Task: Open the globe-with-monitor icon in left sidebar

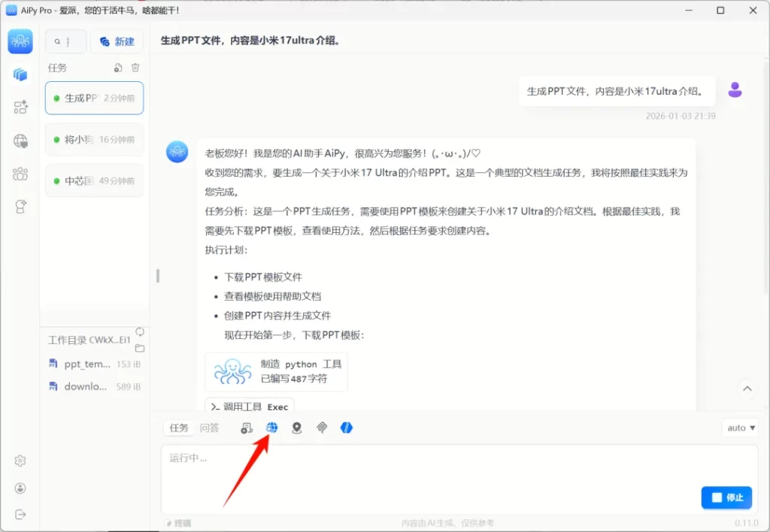Action: click(x=20, y=141)
